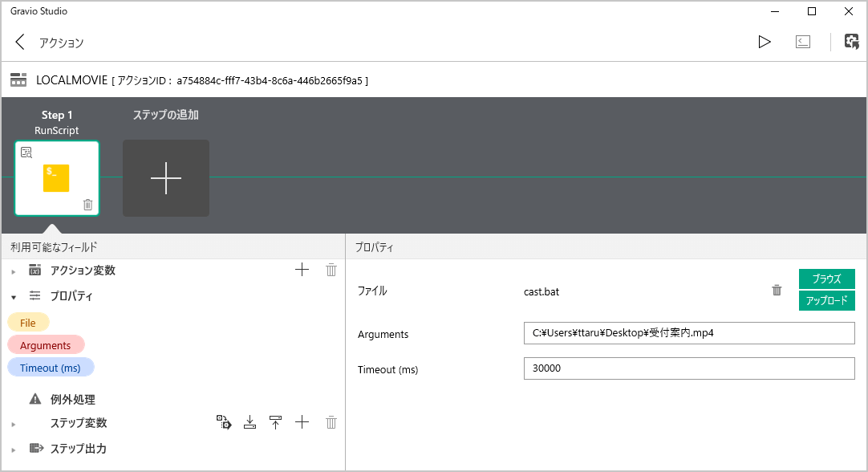Open the settings gear icon at top right
Screen dimensions: 868x472
tap(851, 42)
